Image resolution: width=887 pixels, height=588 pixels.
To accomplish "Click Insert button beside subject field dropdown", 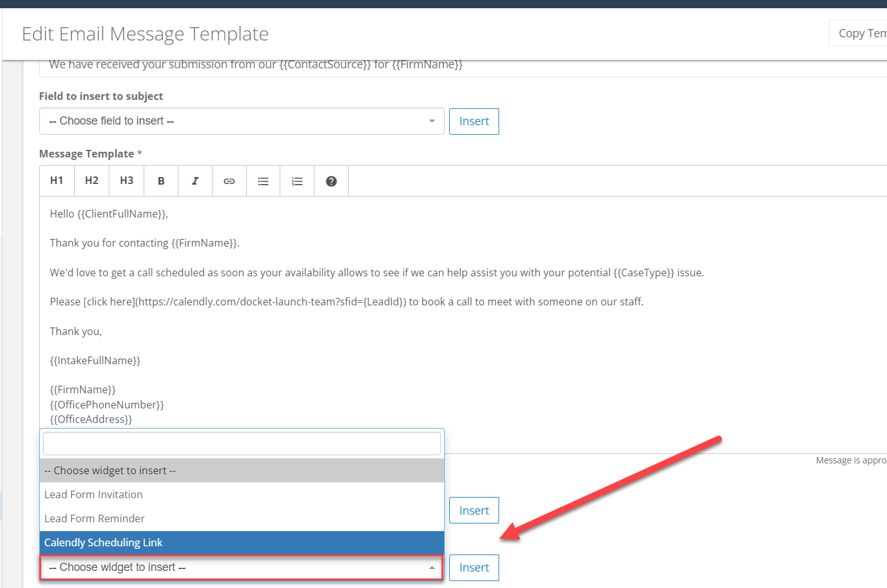I will pyautogui.click(x=474, y=121).
